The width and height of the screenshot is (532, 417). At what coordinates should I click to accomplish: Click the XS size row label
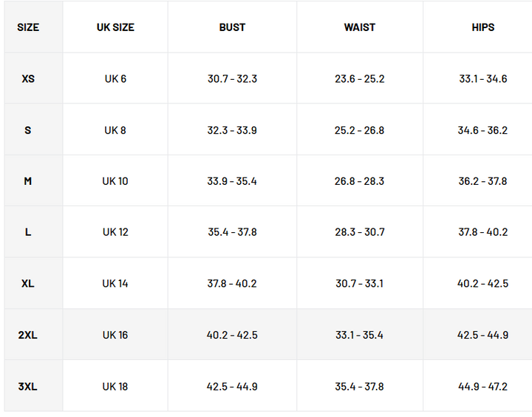coord(28,79)
